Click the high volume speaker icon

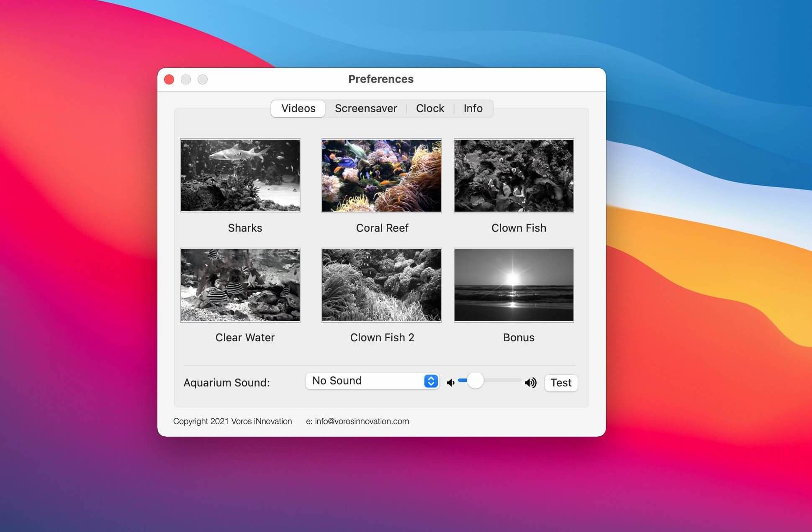(530, 383)
